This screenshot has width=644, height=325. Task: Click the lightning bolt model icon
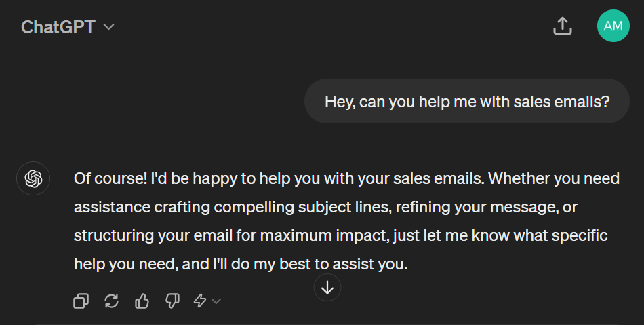pyautogui.click(x=200, y=301)
